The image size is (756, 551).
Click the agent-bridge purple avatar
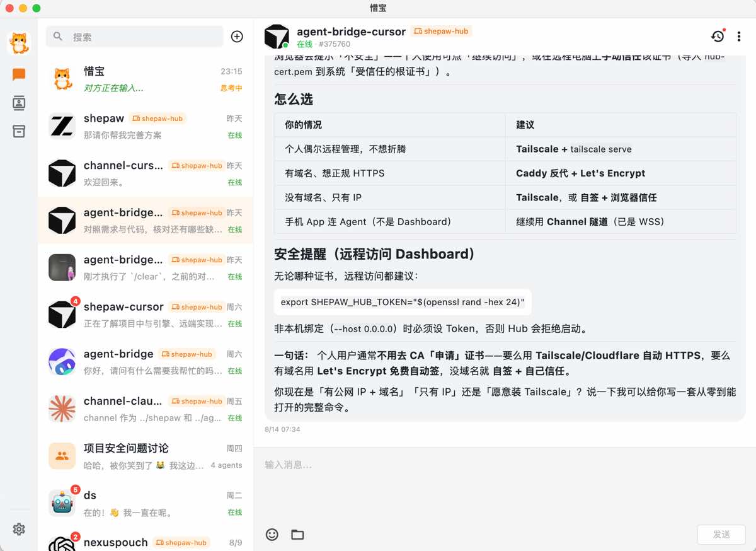pyautogui.click(x=62, y=362)
